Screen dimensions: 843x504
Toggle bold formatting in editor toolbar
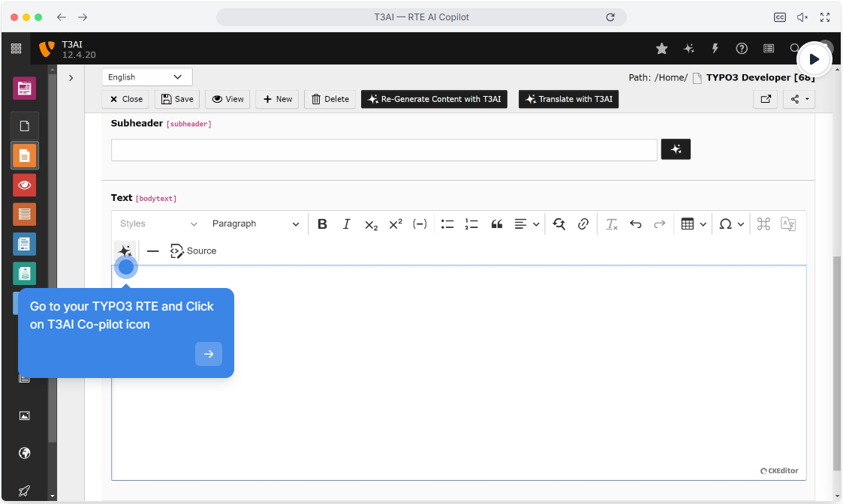[x=322, y=224]
